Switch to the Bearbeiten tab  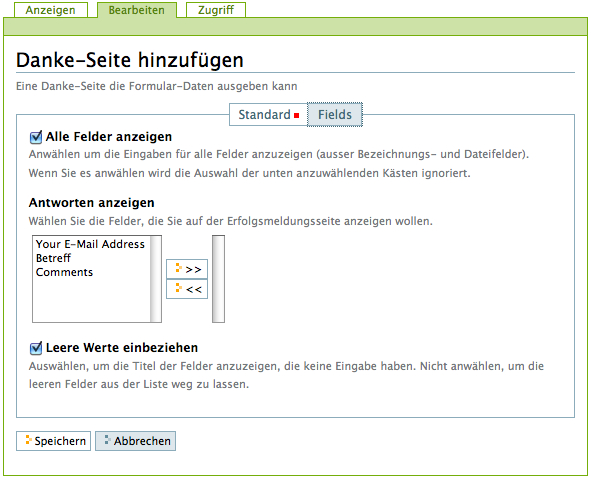tap(137, 10)
